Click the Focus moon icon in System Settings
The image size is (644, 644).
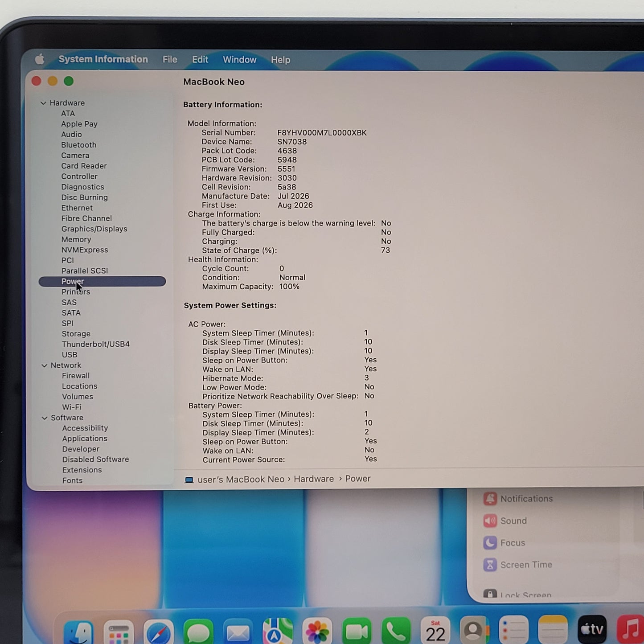[x=490, y=542]
